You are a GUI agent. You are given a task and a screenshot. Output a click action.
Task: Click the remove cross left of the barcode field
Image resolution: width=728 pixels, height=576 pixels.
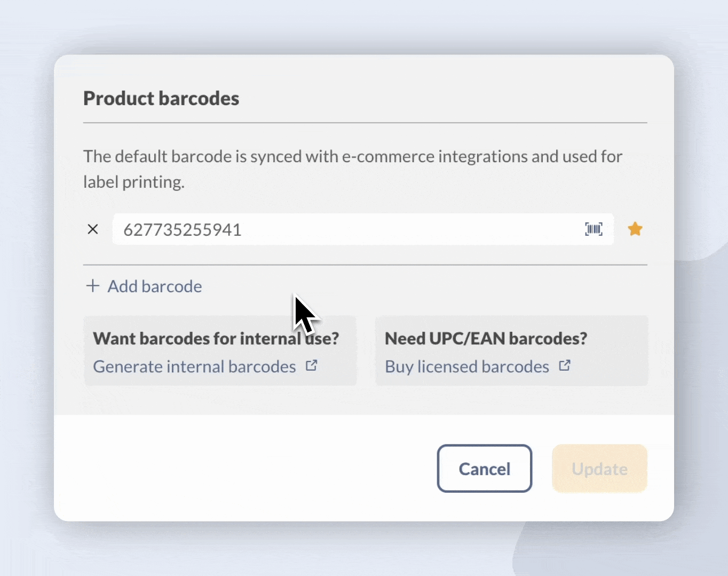(x=93, y=229)
